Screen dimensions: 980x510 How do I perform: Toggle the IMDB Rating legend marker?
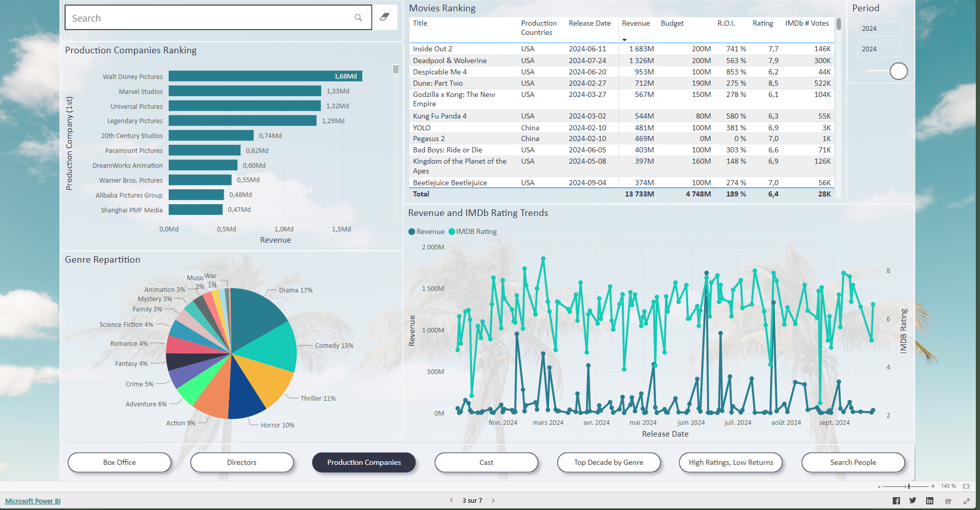click(x=452, y=232)
